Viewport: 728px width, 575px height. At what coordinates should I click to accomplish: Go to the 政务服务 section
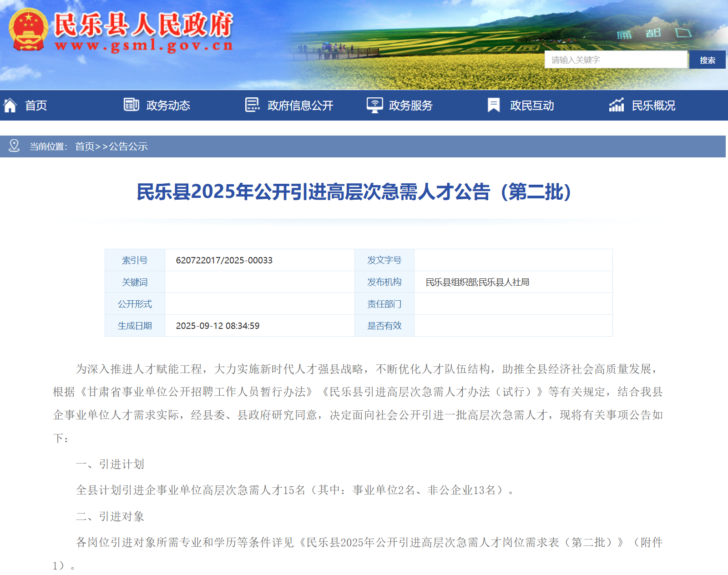[x=410, y=106]
